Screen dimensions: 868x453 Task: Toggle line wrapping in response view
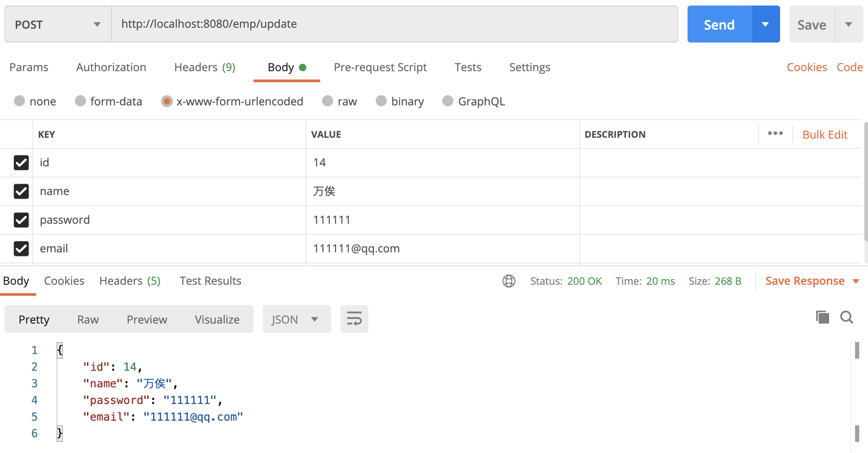tap(354, 318)
